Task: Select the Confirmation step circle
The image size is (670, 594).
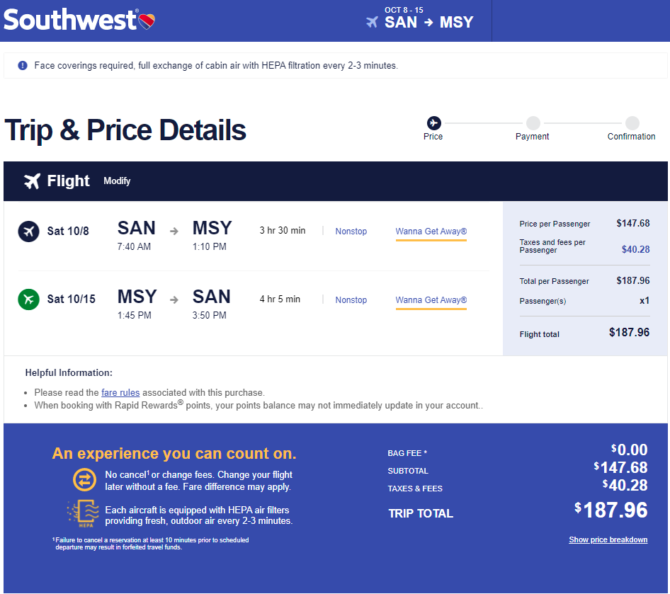Action: click(632, 123)
